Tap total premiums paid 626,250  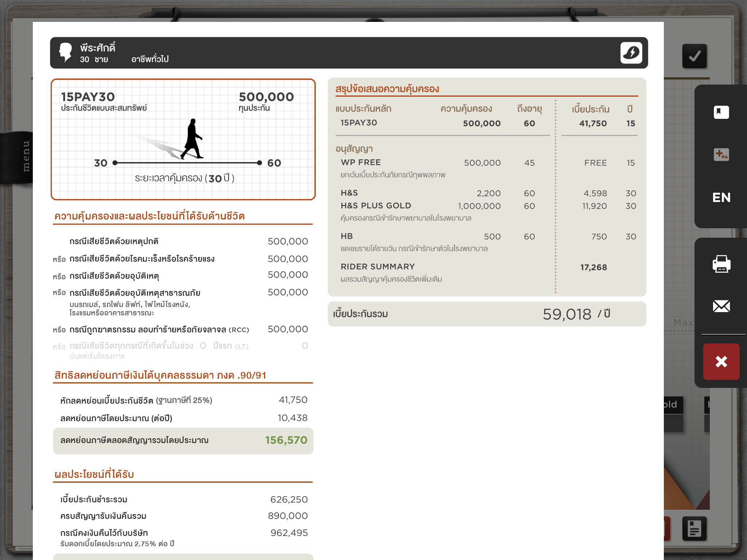[289, 499]
